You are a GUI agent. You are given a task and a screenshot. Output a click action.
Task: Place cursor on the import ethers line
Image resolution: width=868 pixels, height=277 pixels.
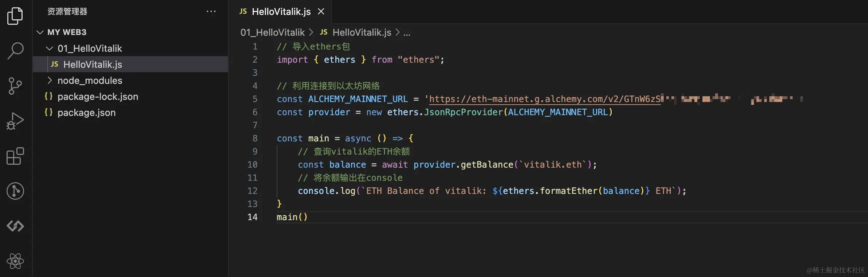(x=360, y=60)
